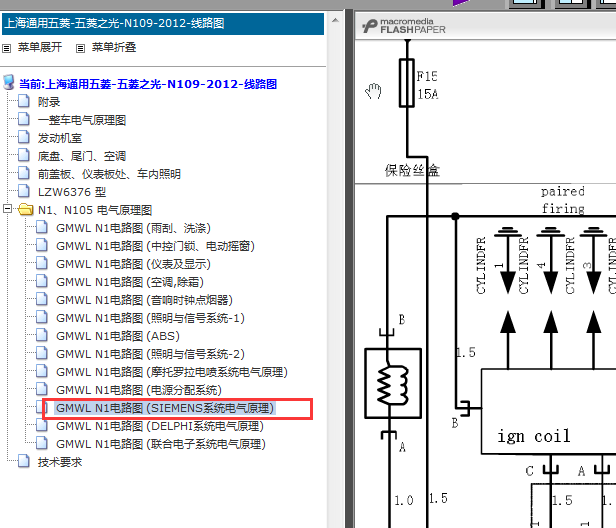The width and height of the screenshot is (616, 528).
Task: Open current root node 当前:上海通用五菱-五菱之光-N109-2012-线路图
Action: pos(148,84)
